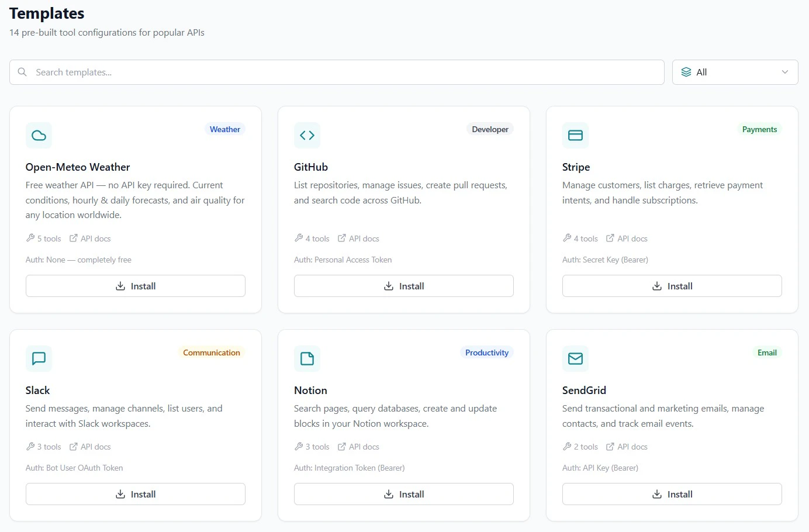Screen dimensions: 809x532
Task: Click external-link icon of SendGrid API docs
Action: tap(610, 446)
